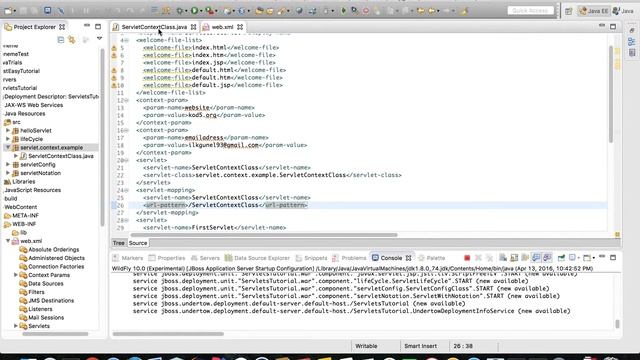Viewport: 640px width, 360px height.
Task: Collapse the web.xml tree node
Action: click(8, 241)
